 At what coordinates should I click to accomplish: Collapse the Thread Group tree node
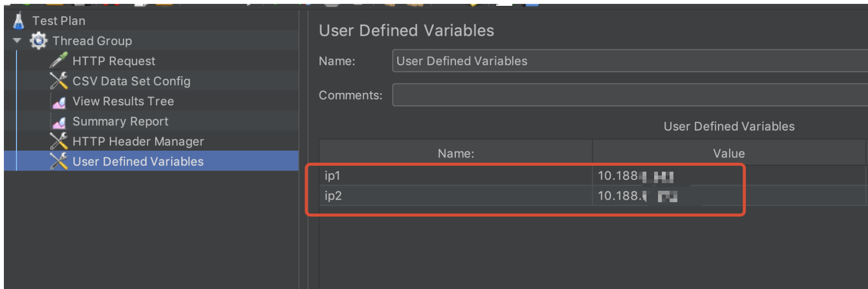(x=17, y=41)
